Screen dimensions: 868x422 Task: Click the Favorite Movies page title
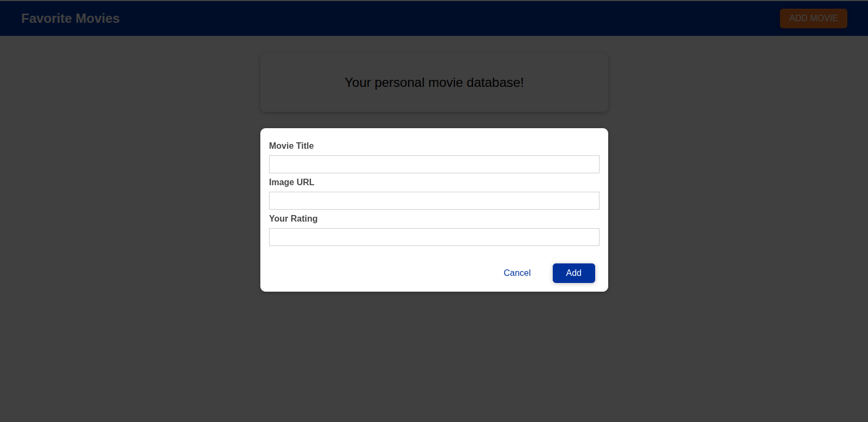point(70,18)
